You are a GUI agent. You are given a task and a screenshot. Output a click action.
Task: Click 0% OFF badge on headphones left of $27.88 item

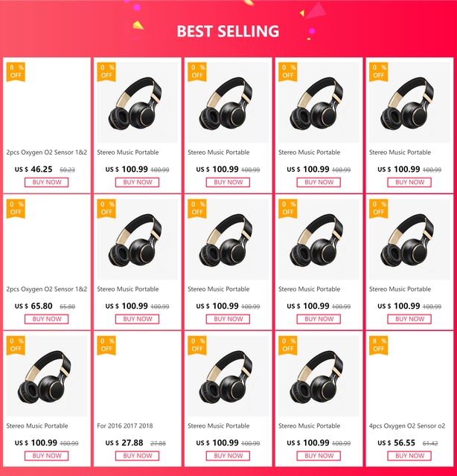click(16, 344)
